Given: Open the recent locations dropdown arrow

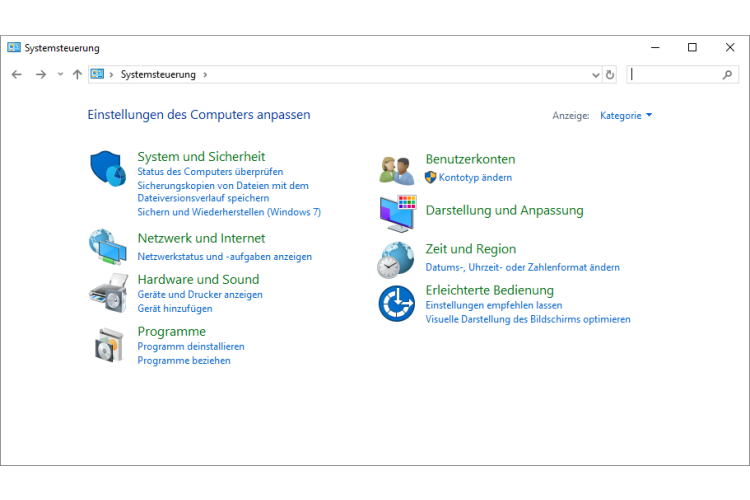Looking at the screenshot, I should coord(60,74).
